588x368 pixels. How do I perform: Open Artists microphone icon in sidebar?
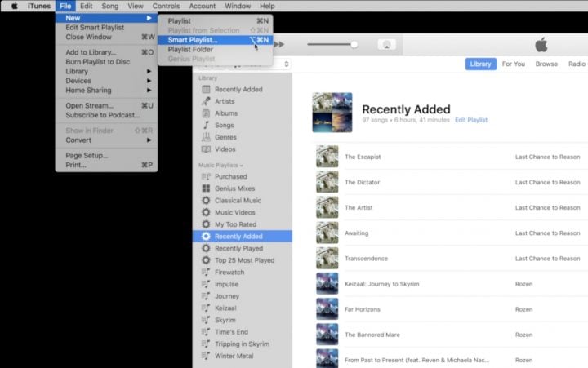tap(206, 101)
